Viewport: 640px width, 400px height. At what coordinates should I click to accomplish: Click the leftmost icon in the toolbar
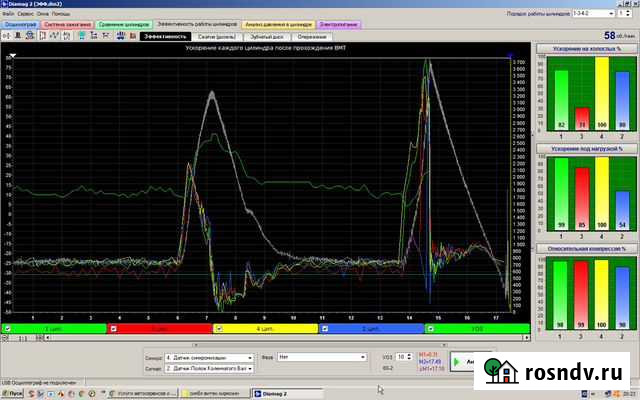6,35
